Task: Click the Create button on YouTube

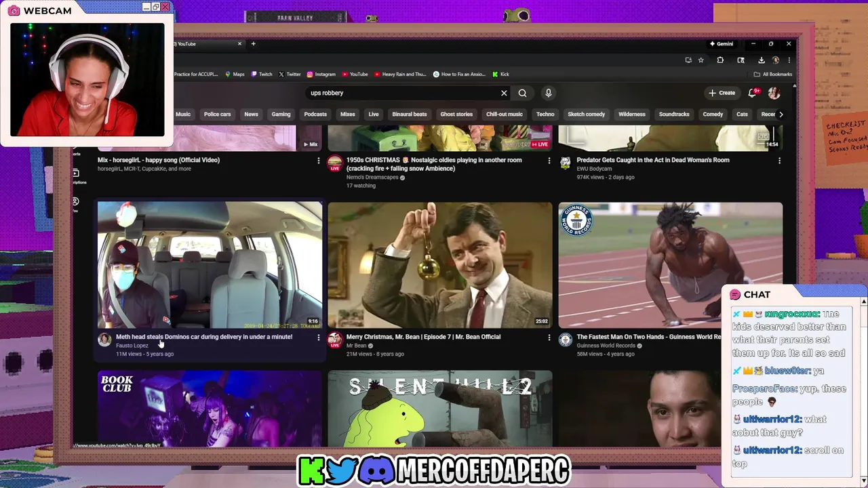Action: pyautogui.click(x=722, y=93)
